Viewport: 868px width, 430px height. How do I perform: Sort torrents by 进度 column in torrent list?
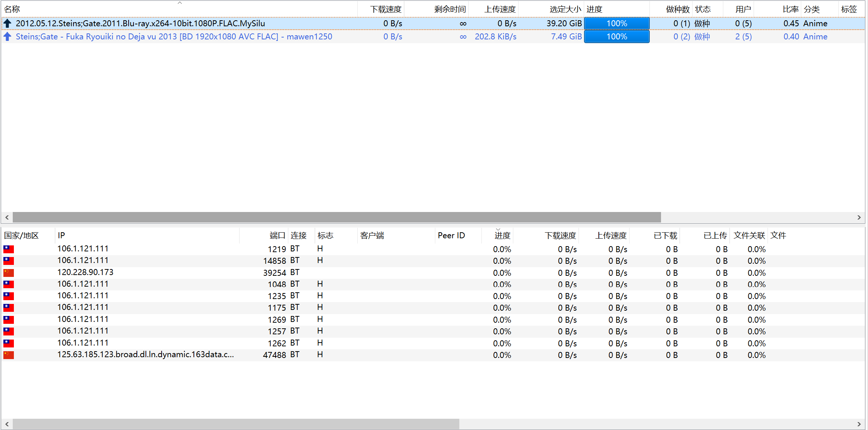pos(617,9)
